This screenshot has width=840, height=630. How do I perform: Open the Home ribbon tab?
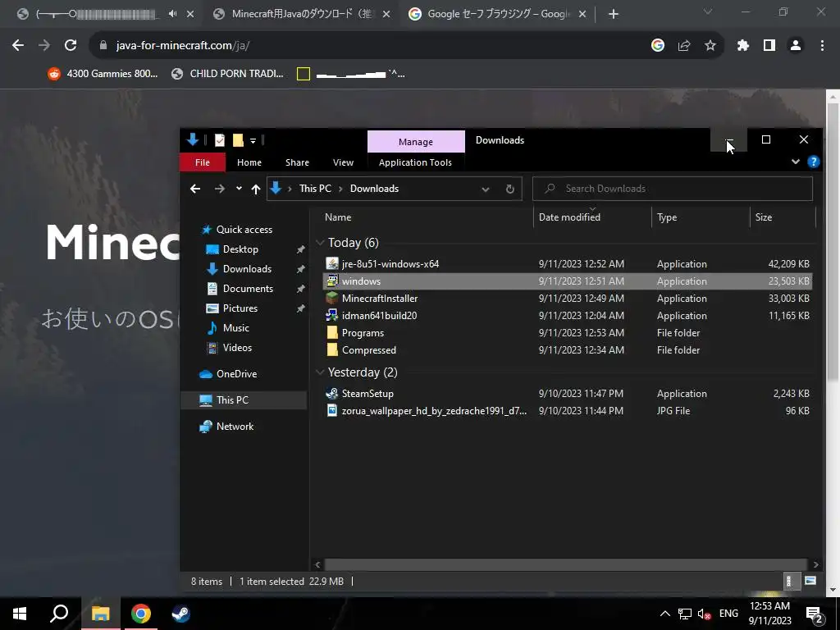pyautogui.click(x=249, y=162)
